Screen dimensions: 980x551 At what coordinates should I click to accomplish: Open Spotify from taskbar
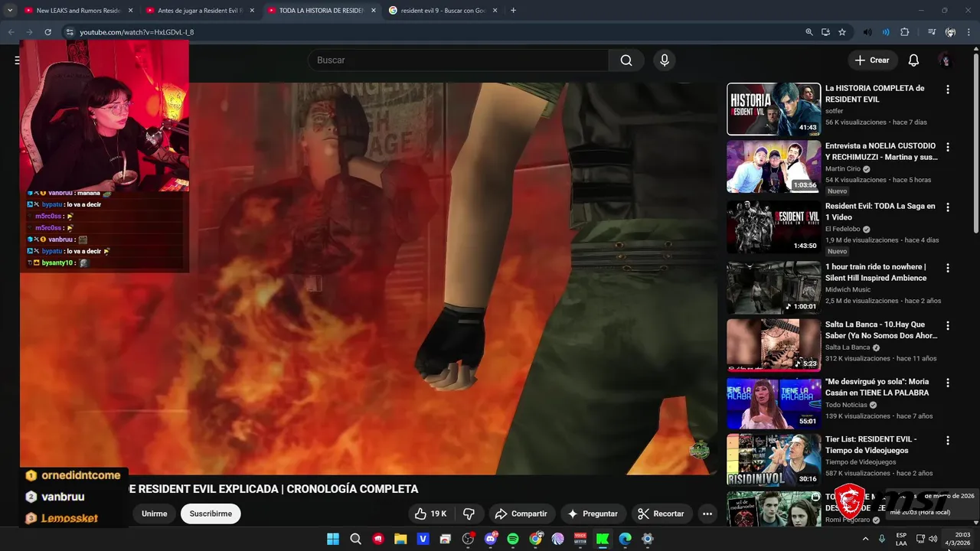coord(513,539)
